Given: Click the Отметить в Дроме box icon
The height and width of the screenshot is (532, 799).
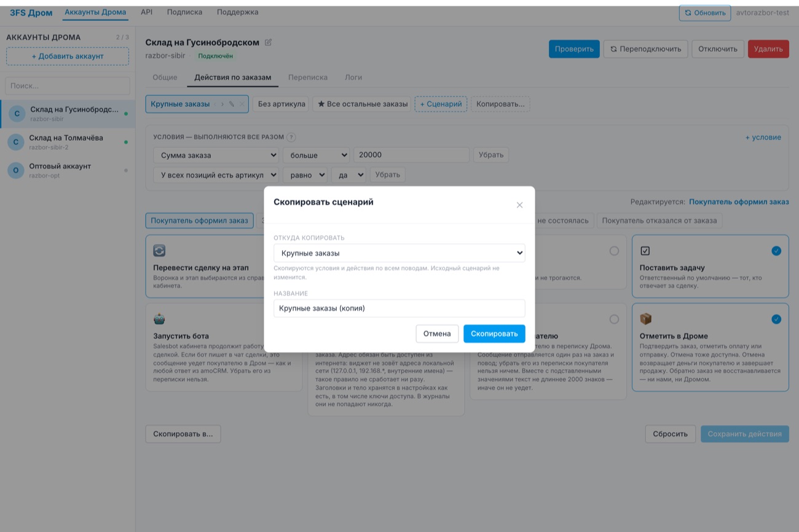Looking at the screenshot, I should click(646, 319).
